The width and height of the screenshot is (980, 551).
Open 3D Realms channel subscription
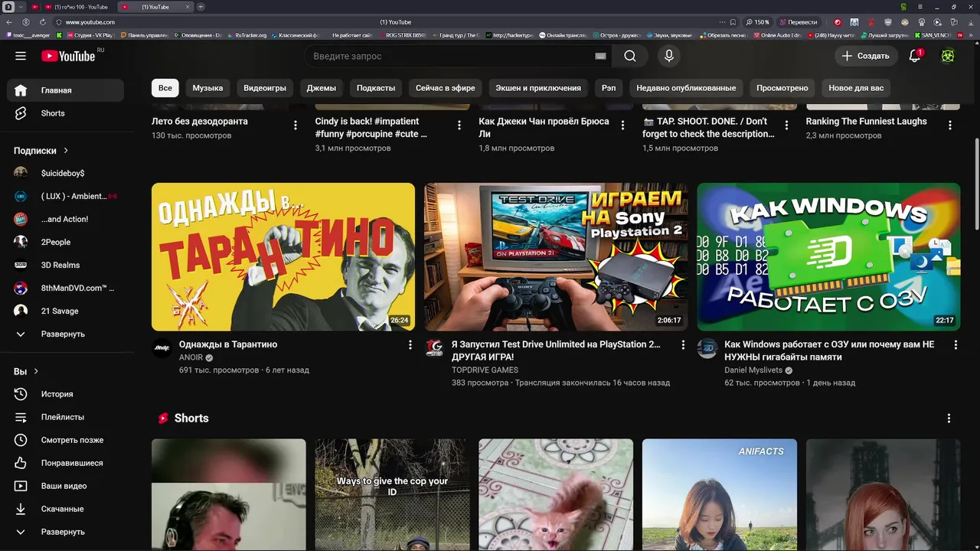pyautogui.click(x=65, y=265)
